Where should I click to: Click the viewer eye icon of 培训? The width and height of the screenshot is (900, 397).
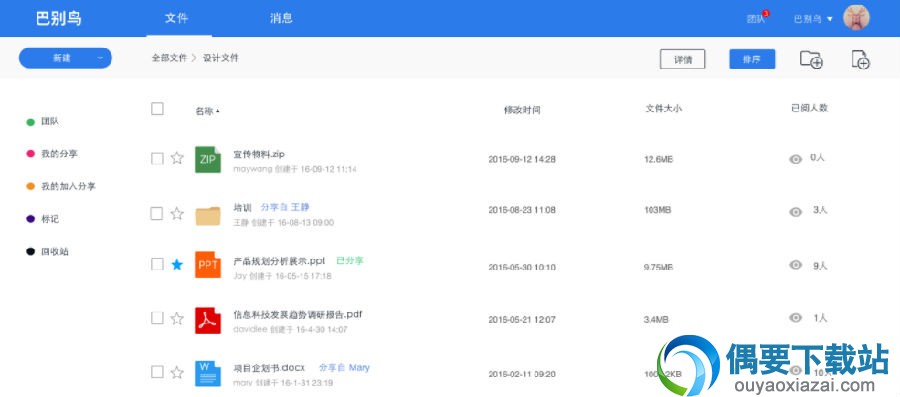795,212
